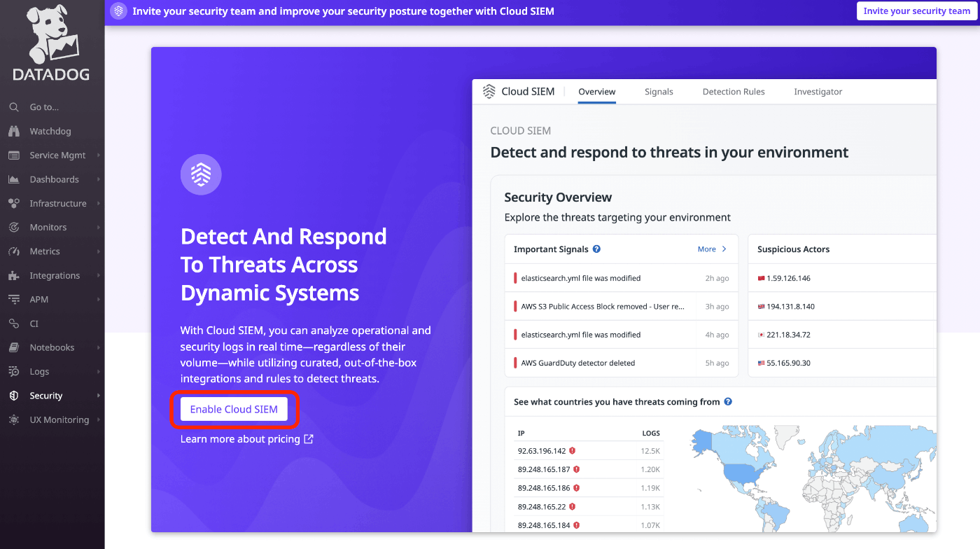Click the IP column header
The height and width of the screenshot is (549, 980).
pyautogui.click(x=521, y=433)
